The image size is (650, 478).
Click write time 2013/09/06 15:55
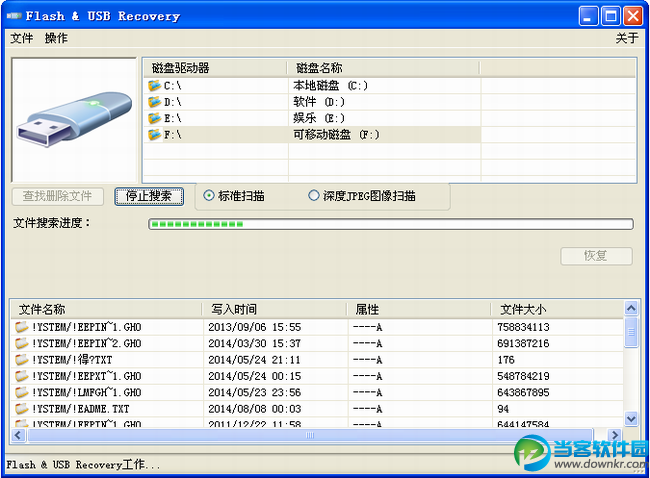pyautogui.click(x=255, y=327)
